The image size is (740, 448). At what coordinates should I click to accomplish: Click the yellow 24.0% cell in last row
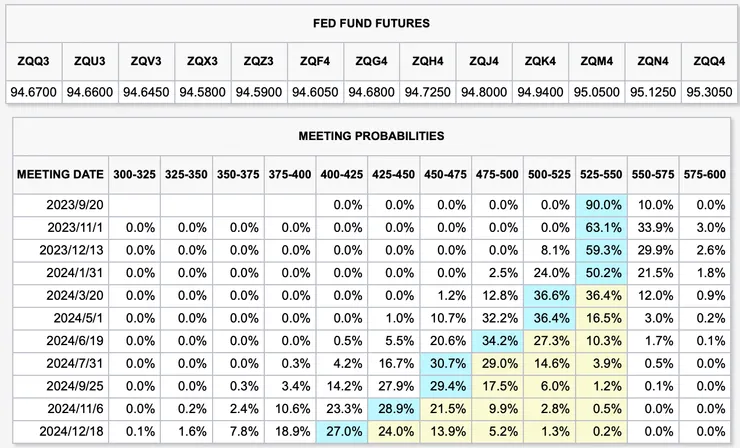395,430
